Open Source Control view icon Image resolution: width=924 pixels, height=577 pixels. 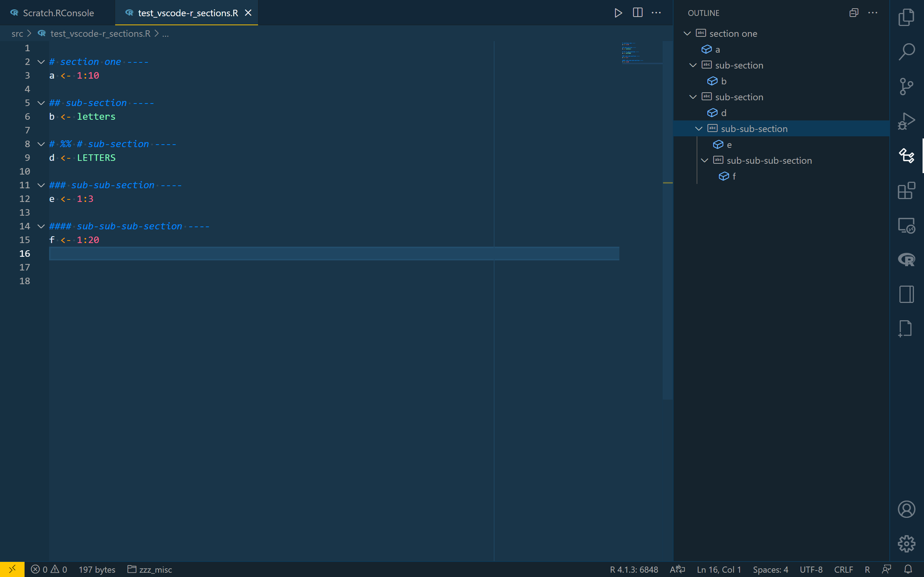pyautogui.click(x=906, y=86)
